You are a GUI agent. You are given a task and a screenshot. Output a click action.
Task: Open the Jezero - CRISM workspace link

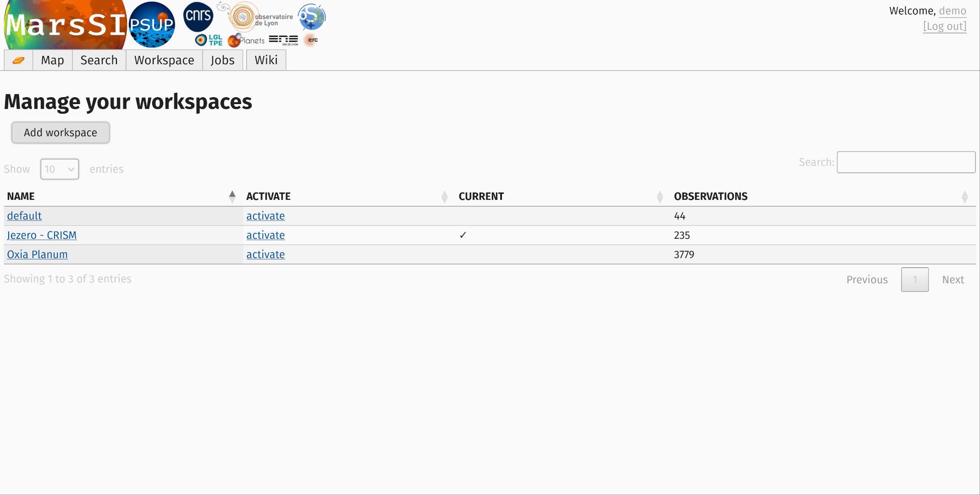click(42, 235)
